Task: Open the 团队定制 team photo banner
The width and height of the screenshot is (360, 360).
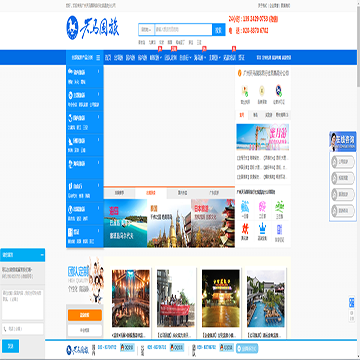Action: coord(85,280)
